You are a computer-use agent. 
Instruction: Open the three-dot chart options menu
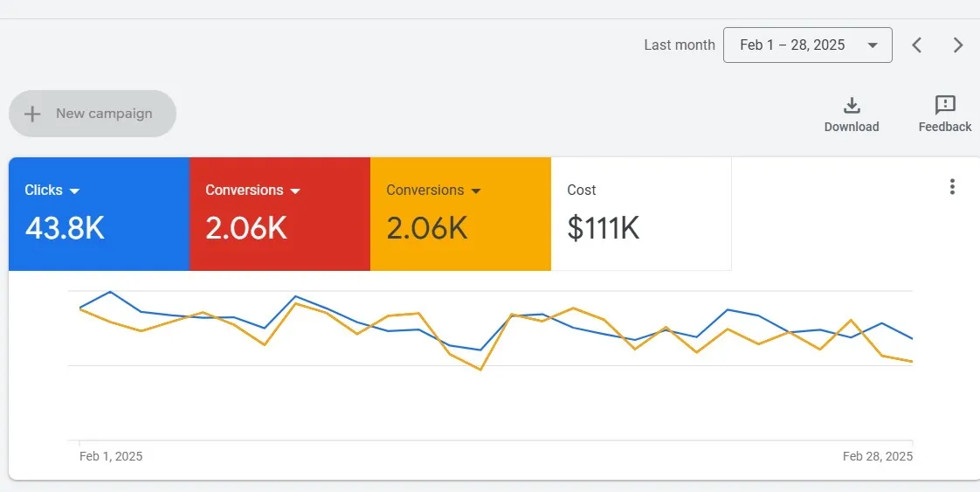click(952, 186)
